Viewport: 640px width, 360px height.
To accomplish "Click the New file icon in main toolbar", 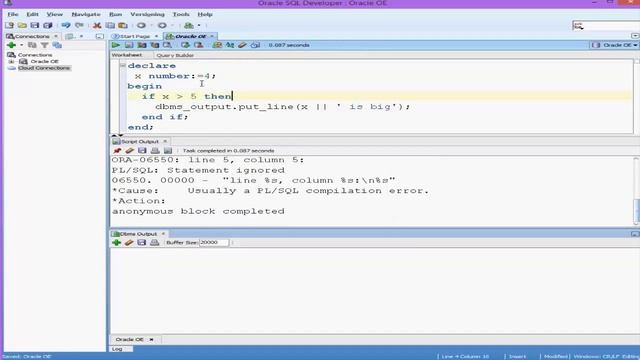I will point(9,25).
